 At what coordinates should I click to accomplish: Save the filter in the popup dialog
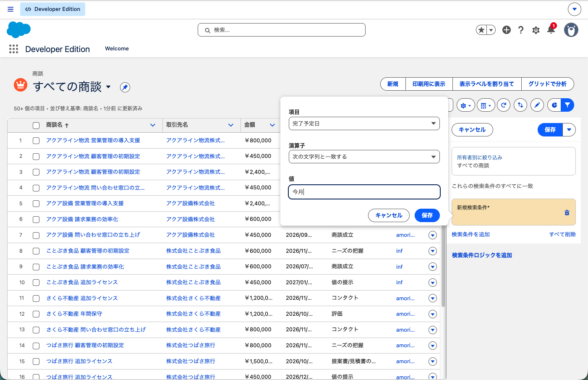tap(427, 215)
